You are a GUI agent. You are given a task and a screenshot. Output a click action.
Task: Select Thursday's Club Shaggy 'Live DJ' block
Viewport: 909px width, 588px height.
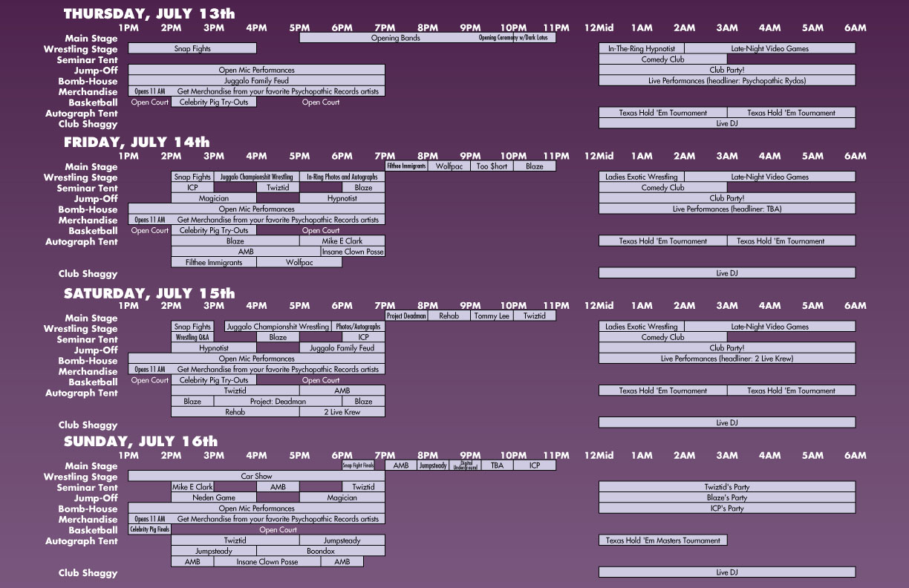727,123
